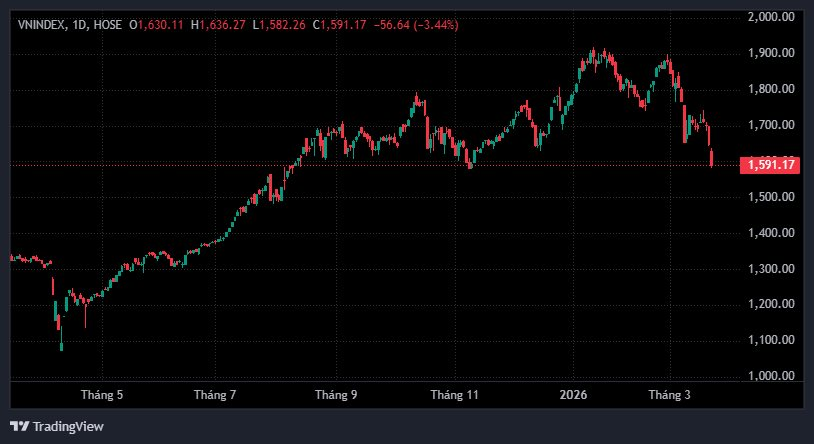Click the Tháng 7 label on time axis
Screen dimensions: 814x444
pos(215,395)
